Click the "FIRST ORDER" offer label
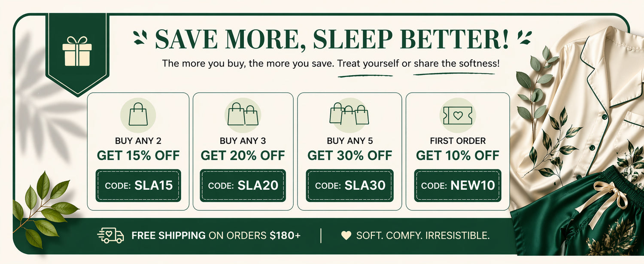 pyautogui.click(x=458, y=141)
